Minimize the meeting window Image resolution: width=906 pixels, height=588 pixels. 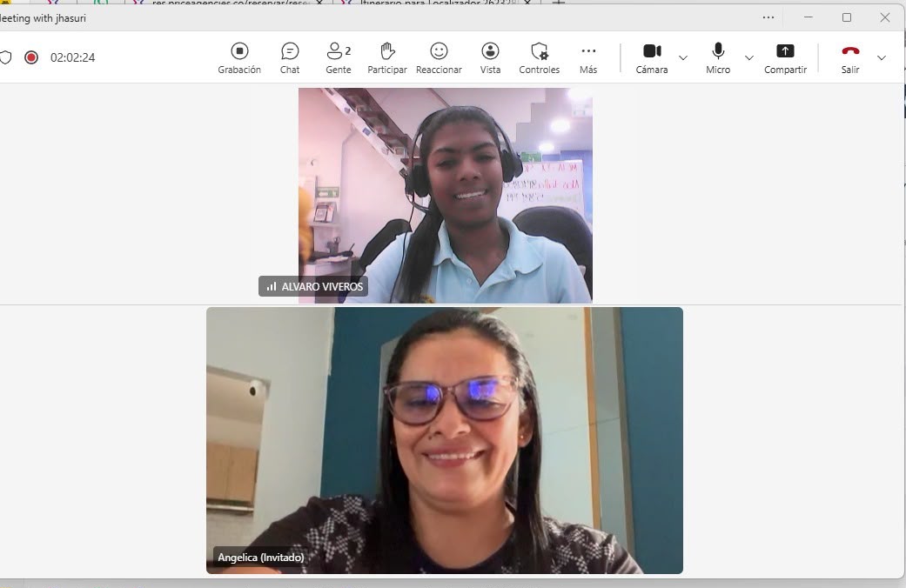coord(808,17)
